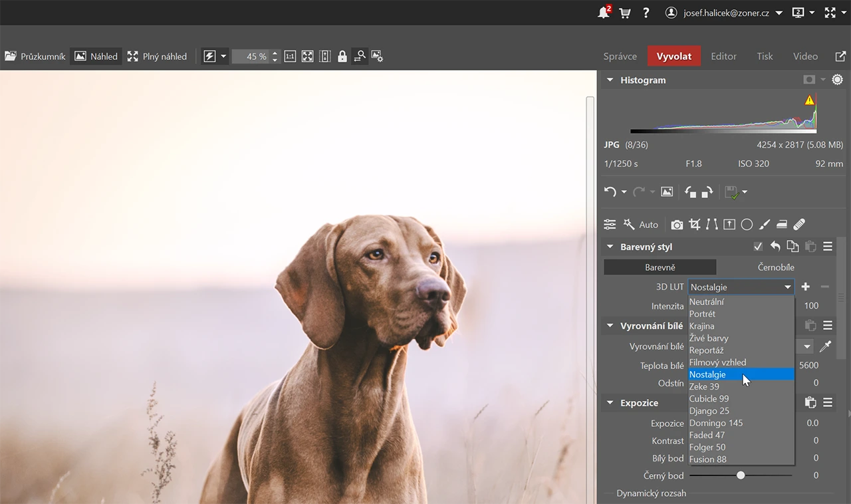This screenshot has width=851, height=504.
Task: Collapse the Vyrovnání bílé section
Action: [610, 326]
